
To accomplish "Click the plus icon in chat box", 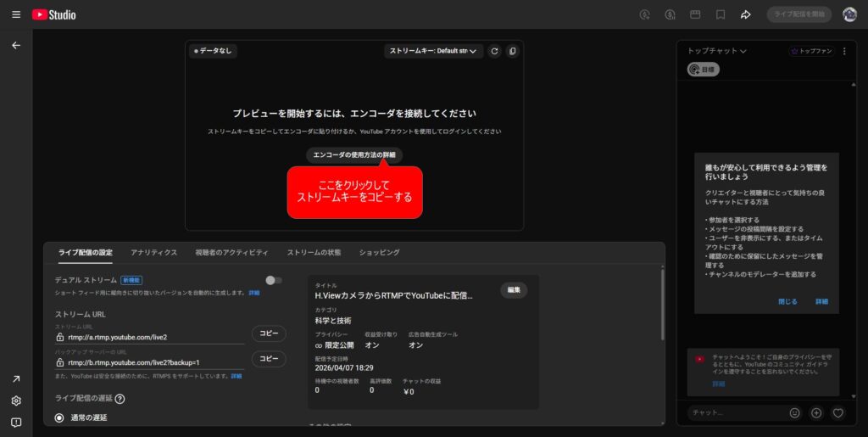I will (816, 412).
